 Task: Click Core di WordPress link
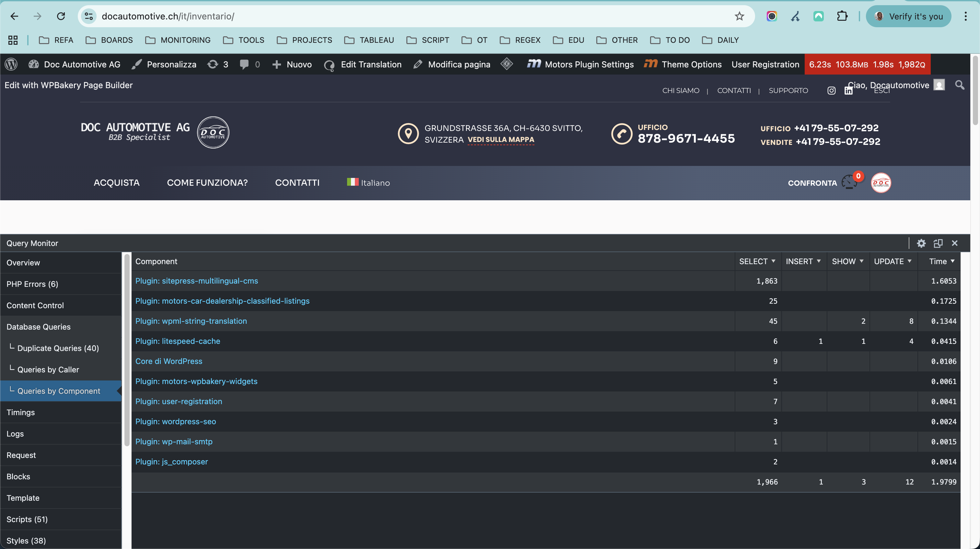click(169, 361)
